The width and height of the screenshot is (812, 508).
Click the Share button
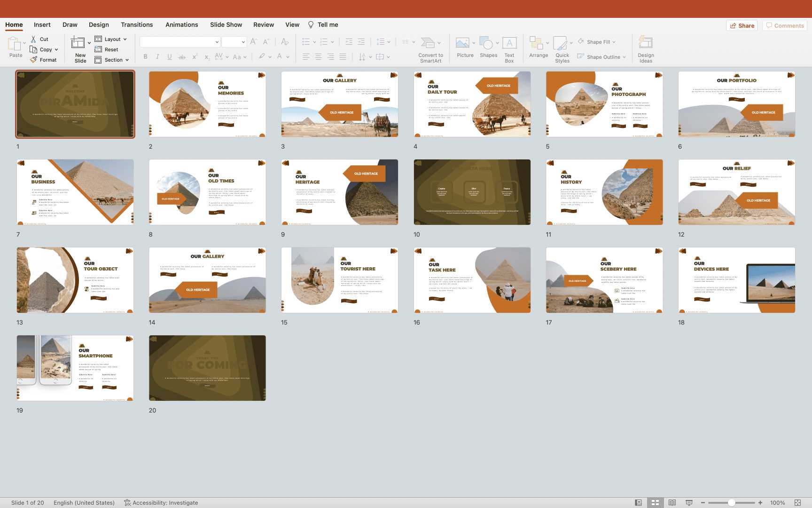[x=742, y=26]
